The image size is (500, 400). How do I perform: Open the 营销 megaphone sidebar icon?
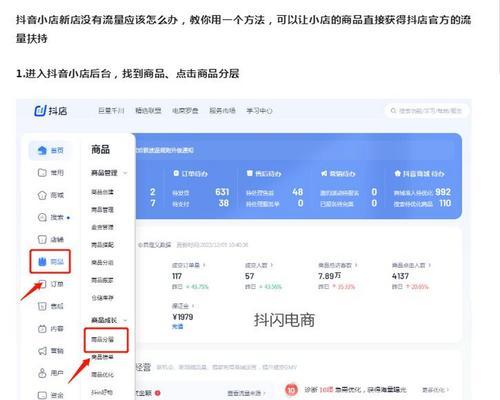42,351
